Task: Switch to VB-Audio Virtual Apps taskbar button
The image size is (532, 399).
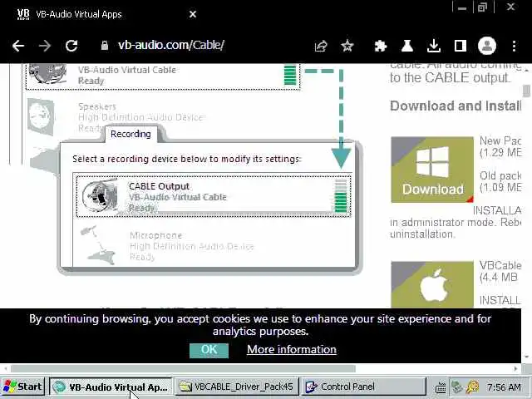Action: tap(111, 387)
